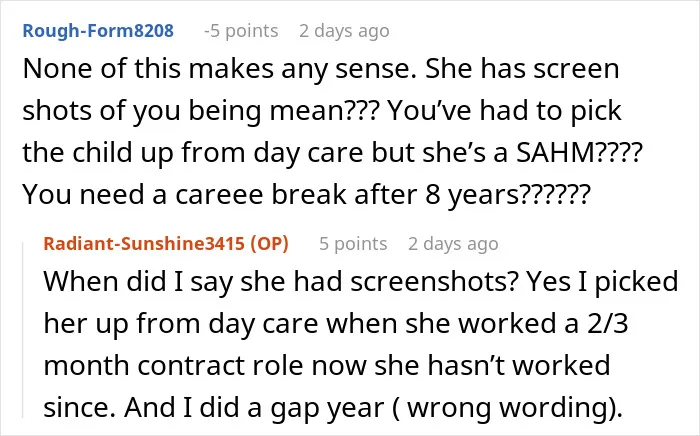Click '( wrong wording).' at the reply's end
Screen dimensions: 700x436
(507, 408)
